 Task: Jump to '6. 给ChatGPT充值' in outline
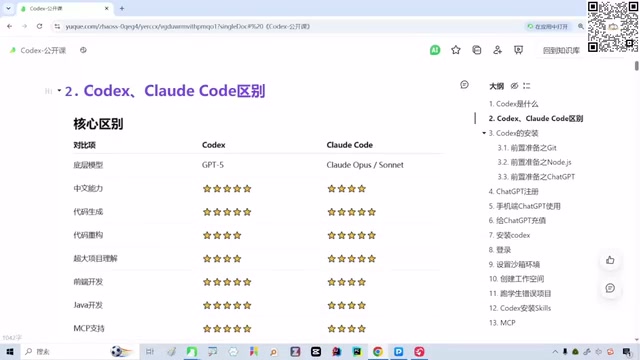[x=517, y=220]
